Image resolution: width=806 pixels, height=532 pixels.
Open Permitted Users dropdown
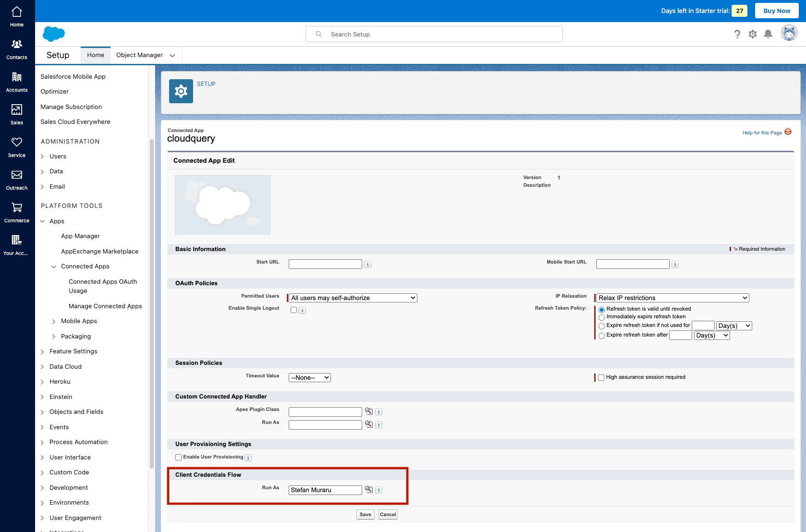[x=353, y=298]
